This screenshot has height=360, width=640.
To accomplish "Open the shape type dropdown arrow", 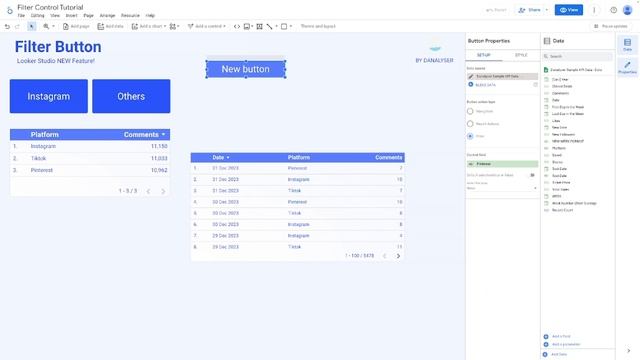I will click(x=291, y=26).
